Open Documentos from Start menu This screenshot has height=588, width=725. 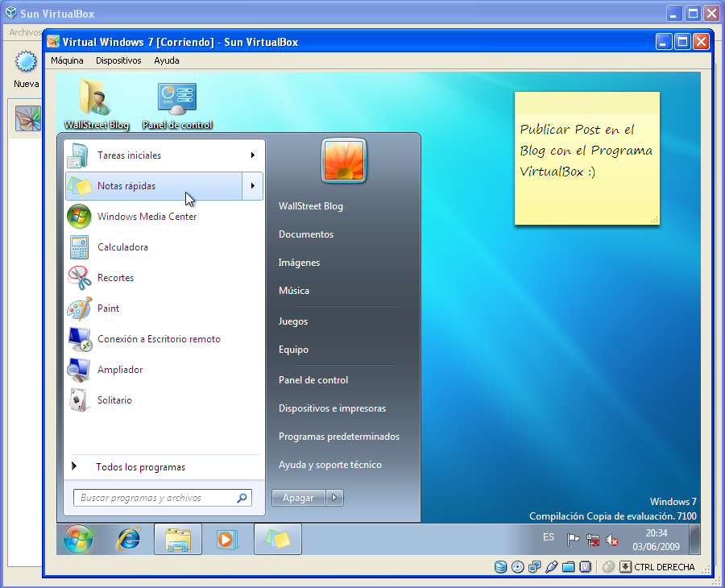[x=306, y=234]
